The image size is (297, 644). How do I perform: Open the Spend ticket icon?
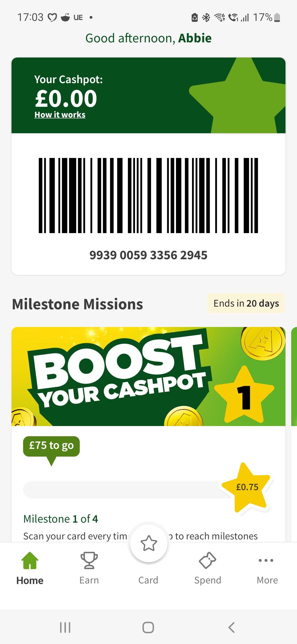208,560
